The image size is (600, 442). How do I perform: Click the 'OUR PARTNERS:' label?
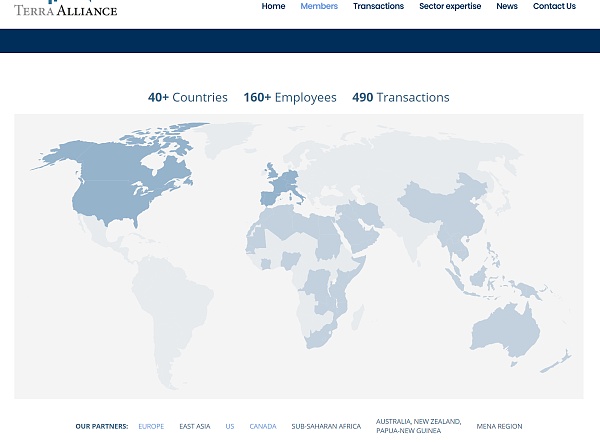tap(102, 426)
